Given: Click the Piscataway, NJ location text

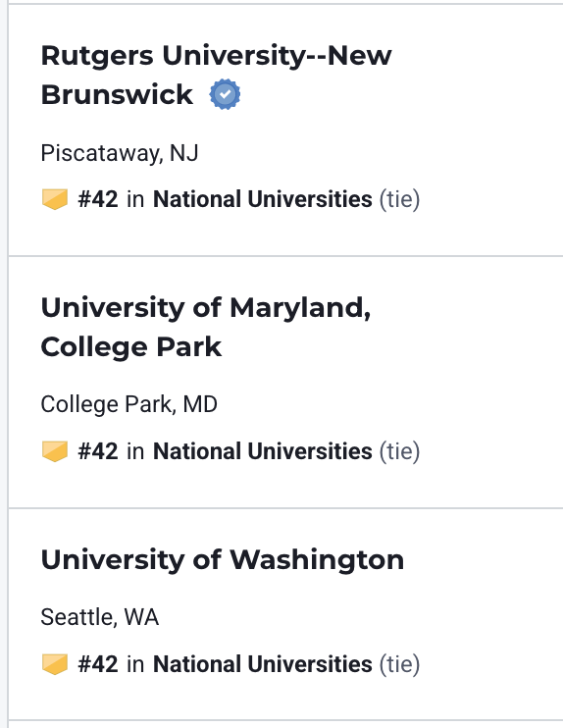Looking at the screenshot, I should coord(120,153).
